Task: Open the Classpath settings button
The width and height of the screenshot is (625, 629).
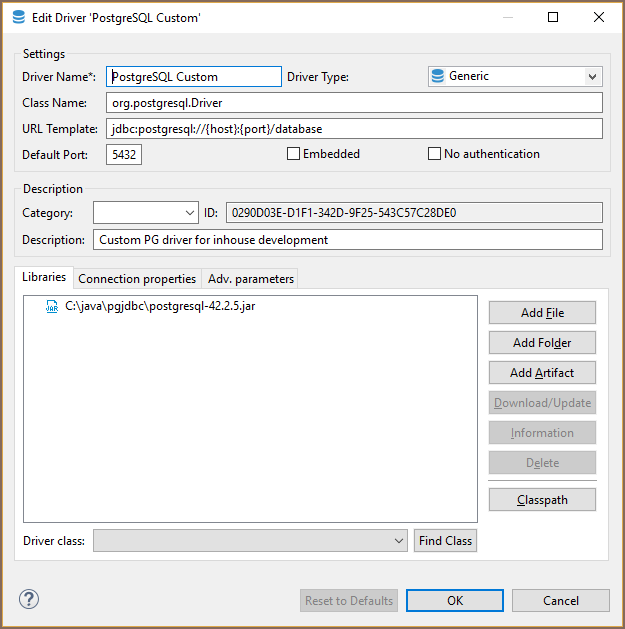Action: (542, 499)
